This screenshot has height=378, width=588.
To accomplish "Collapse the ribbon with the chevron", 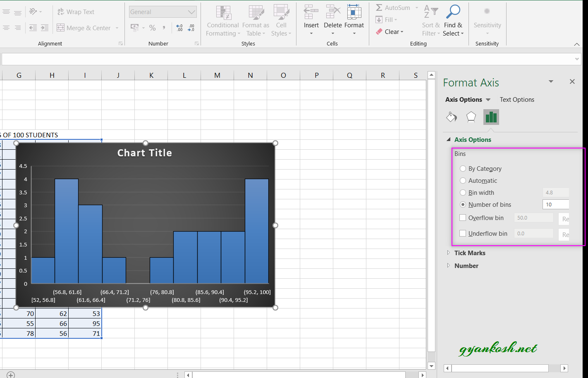I will click(577, 44).
